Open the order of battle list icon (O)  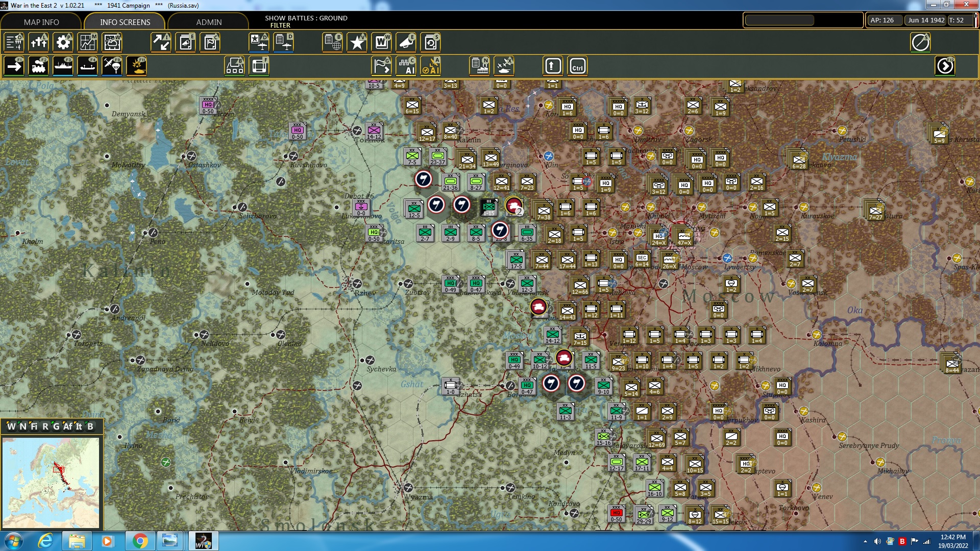(x=14, y=42)
